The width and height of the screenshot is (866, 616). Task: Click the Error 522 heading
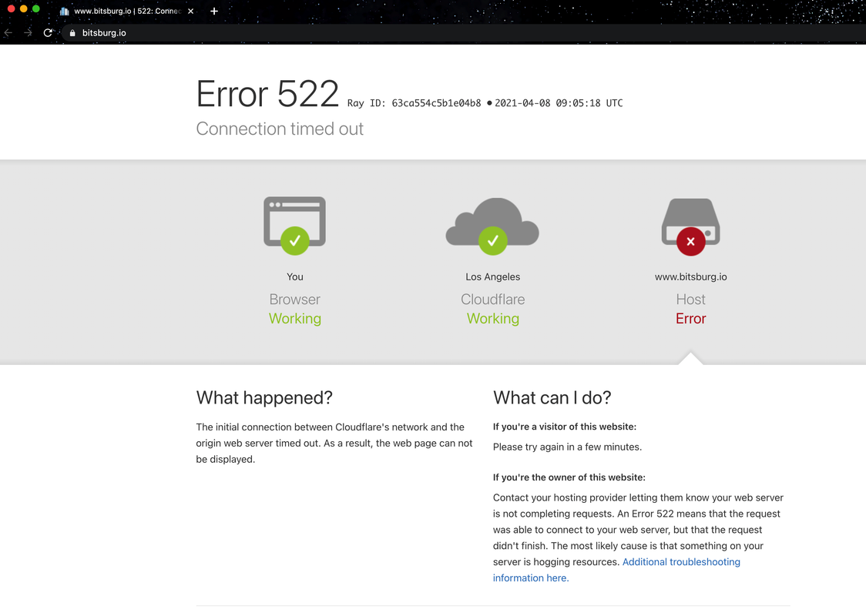point(267,94)
